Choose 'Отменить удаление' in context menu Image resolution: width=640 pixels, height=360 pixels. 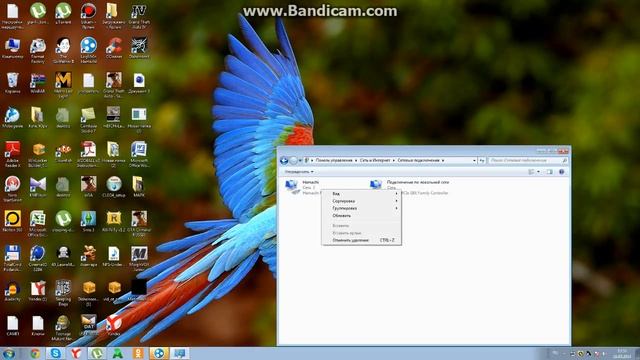tap(361, 240)
